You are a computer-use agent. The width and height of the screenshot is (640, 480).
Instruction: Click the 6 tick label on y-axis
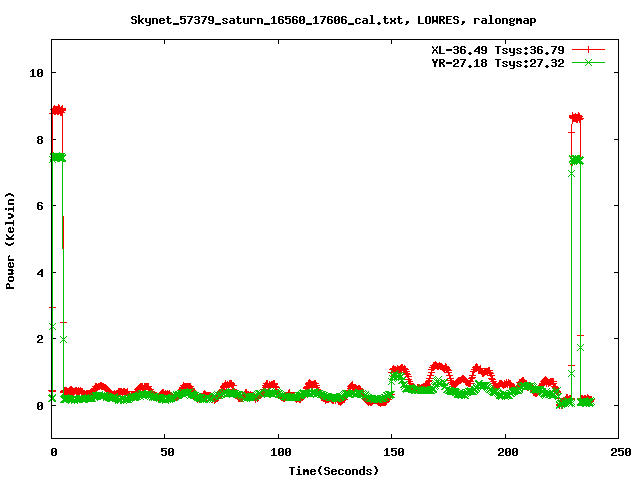tap(39, 206)
